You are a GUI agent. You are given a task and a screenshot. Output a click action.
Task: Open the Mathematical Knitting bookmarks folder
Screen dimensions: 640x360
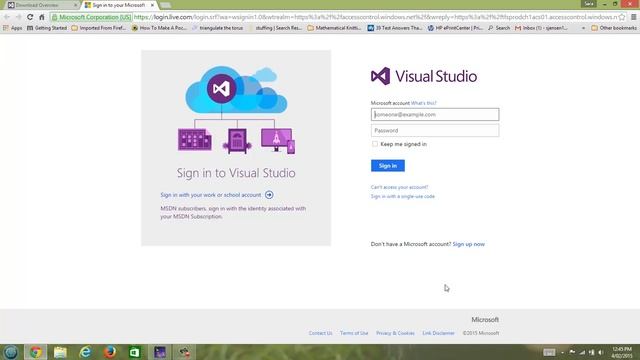(x=334, y=28)
